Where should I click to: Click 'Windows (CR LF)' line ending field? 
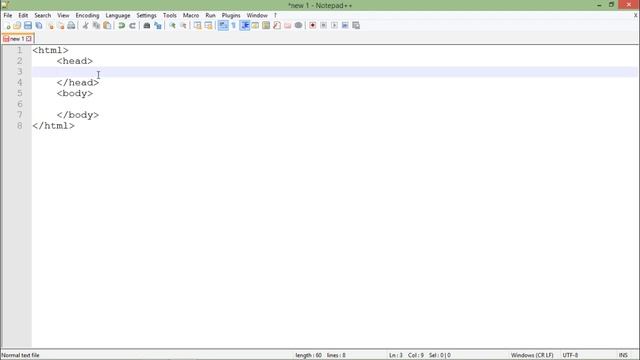[532, 355]
